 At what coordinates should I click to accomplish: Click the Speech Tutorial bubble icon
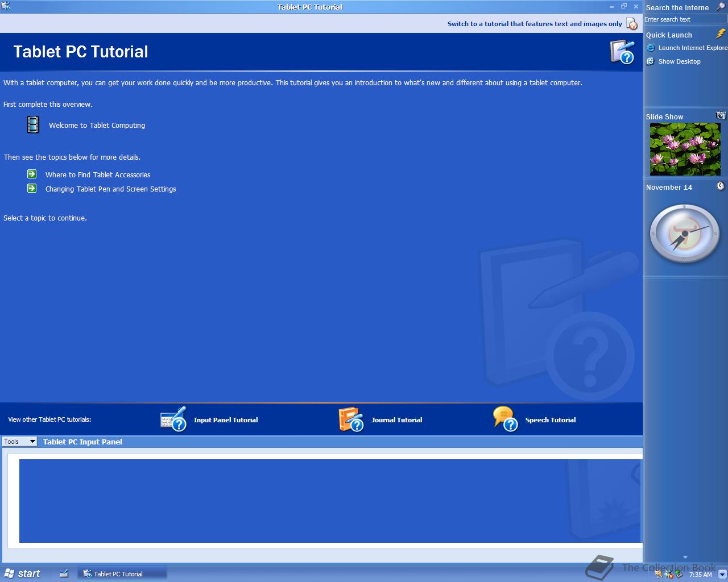click(505, 419)
